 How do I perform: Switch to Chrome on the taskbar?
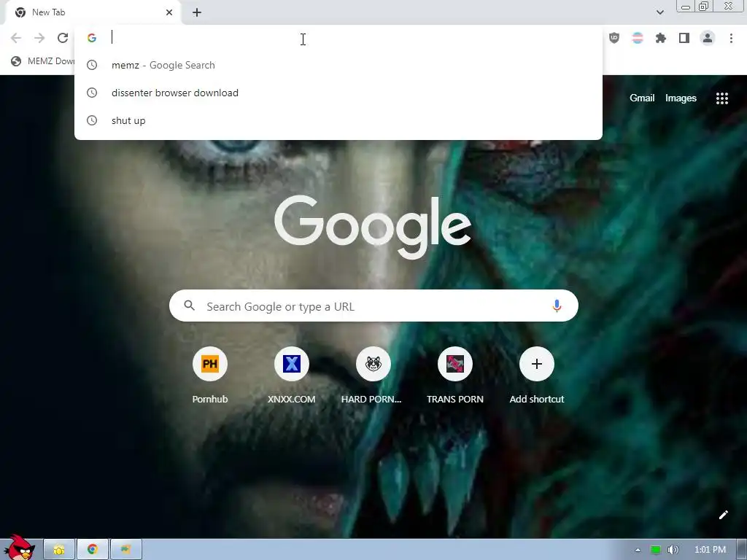coord(93,550)
